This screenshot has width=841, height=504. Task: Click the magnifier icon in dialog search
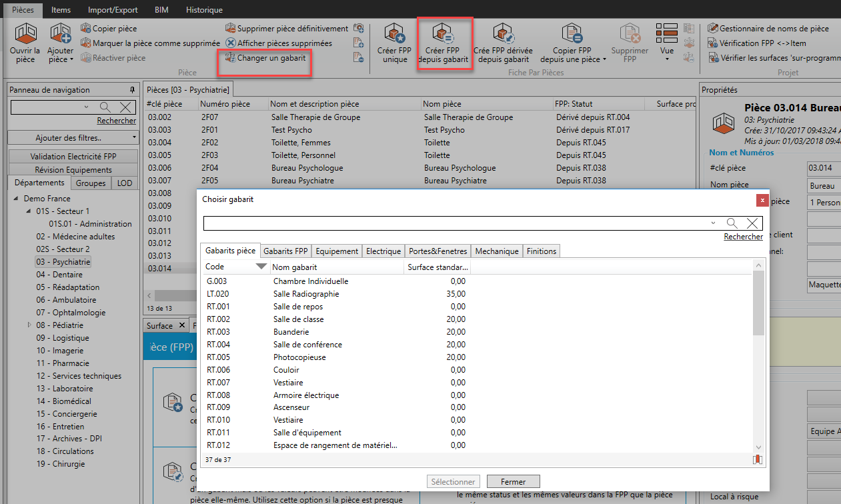tap(732, 223)
